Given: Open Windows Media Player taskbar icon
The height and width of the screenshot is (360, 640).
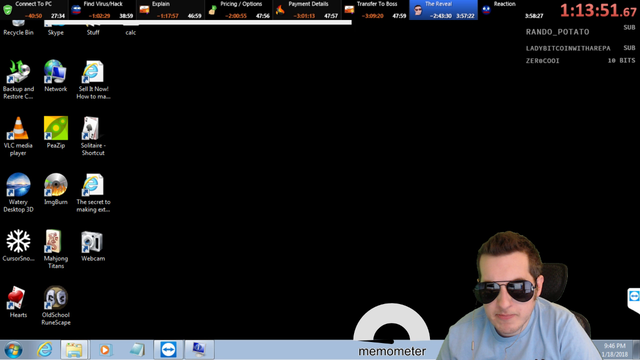Looking at the screenshot, I should [x=105, y=350].
